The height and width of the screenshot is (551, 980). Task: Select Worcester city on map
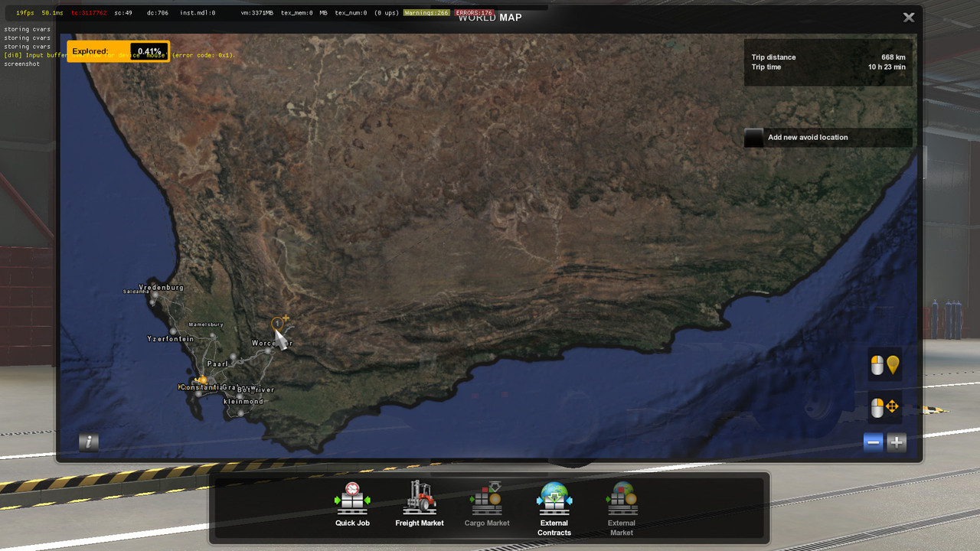tap(272, 344)
